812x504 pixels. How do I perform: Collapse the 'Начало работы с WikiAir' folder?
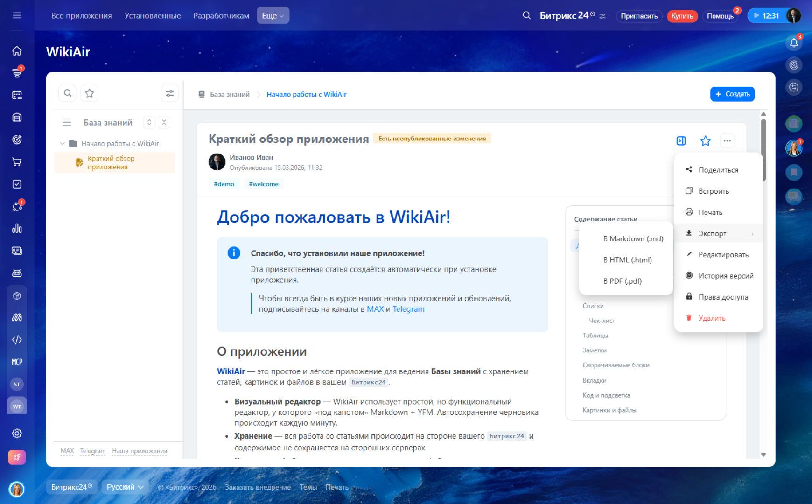click(x=63, y=144)
